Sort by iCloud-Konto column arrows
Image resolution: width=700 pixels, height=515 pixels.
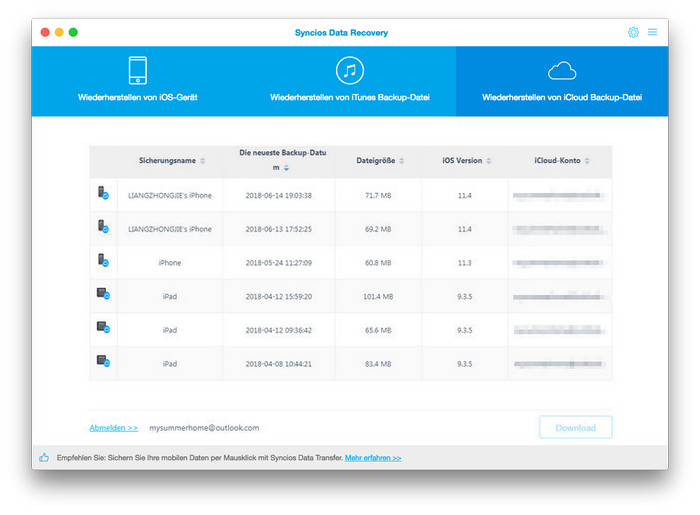(x=587, y=161)
